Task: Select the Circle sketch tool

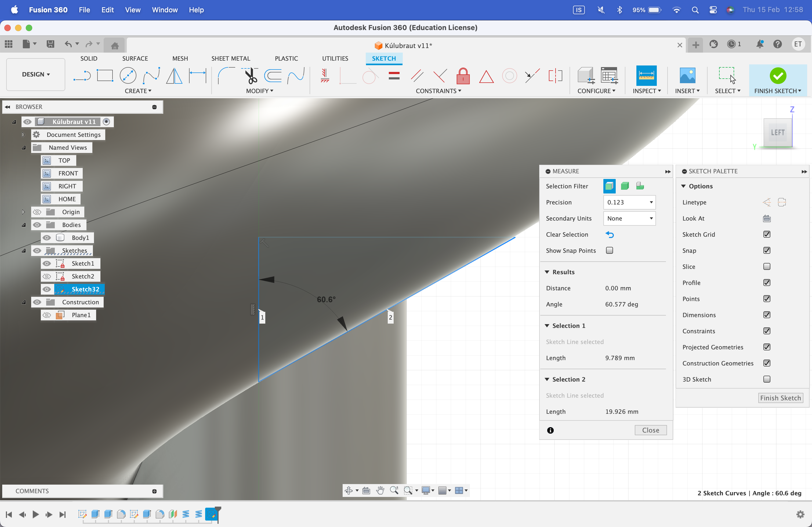Action: (128, 76)
